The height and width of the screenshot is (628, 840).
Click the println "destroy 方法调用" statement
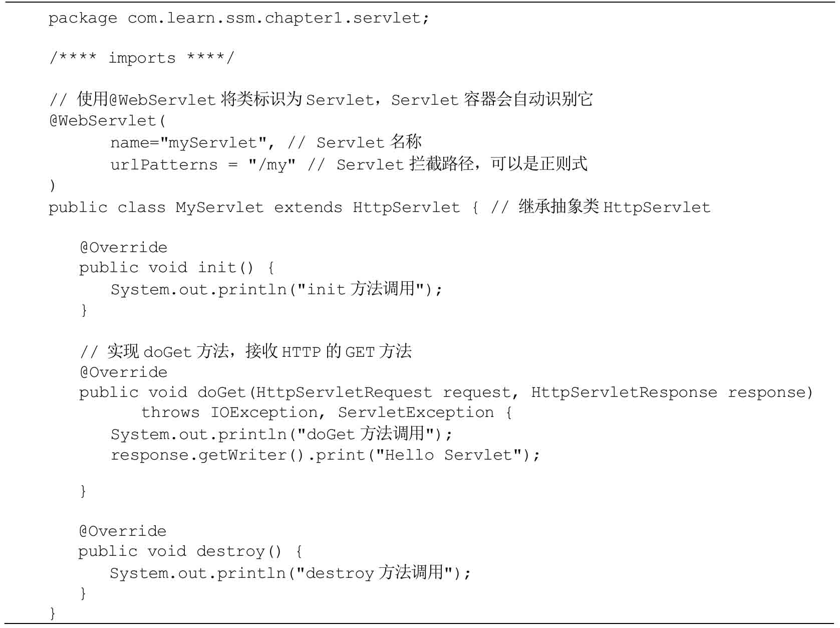coord(291,573)
